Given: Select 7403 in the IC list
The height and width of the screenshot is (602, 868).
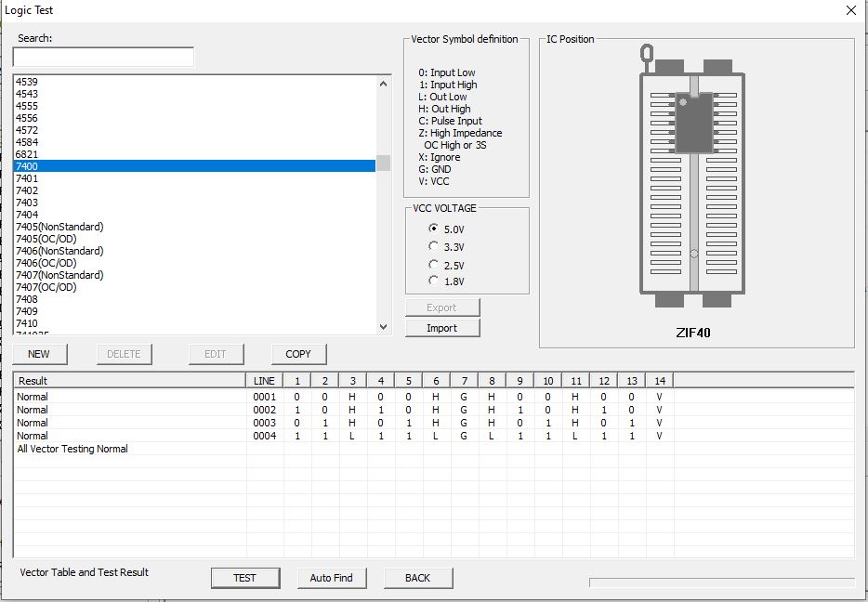Looking at the screenshot, I should (x=194, y=203).
